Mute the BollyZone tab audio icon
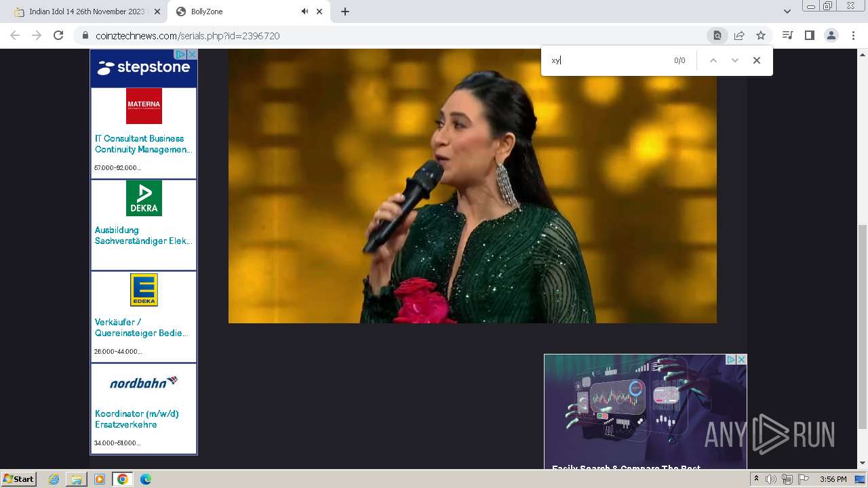The height and width of the screenshot is (488, 868). (304, 12)
